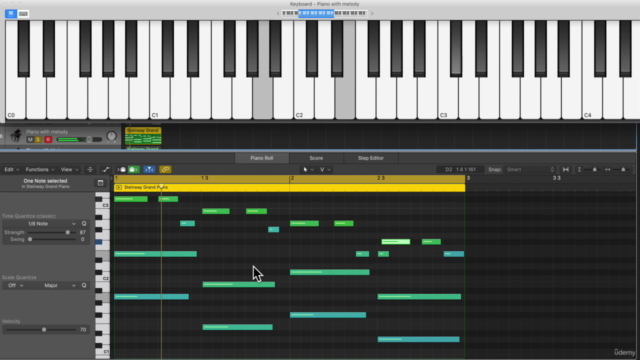Image resolution: width=640 pixels, height=360 pixels.
Task: Click the vertical zoom arrows icon
Action: pyautogui.click(x=579, y=169)
